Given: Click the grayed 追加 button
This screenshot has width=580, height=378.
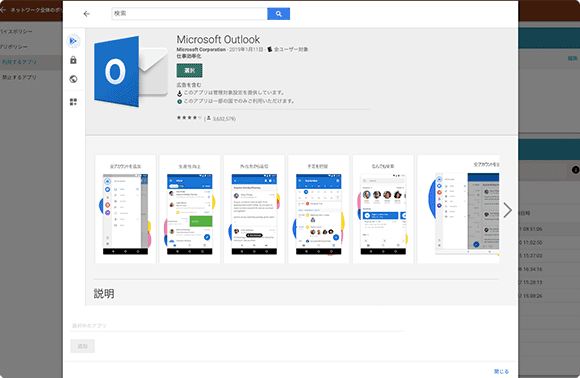Looking at the screenshot, I should coord(82,346).
